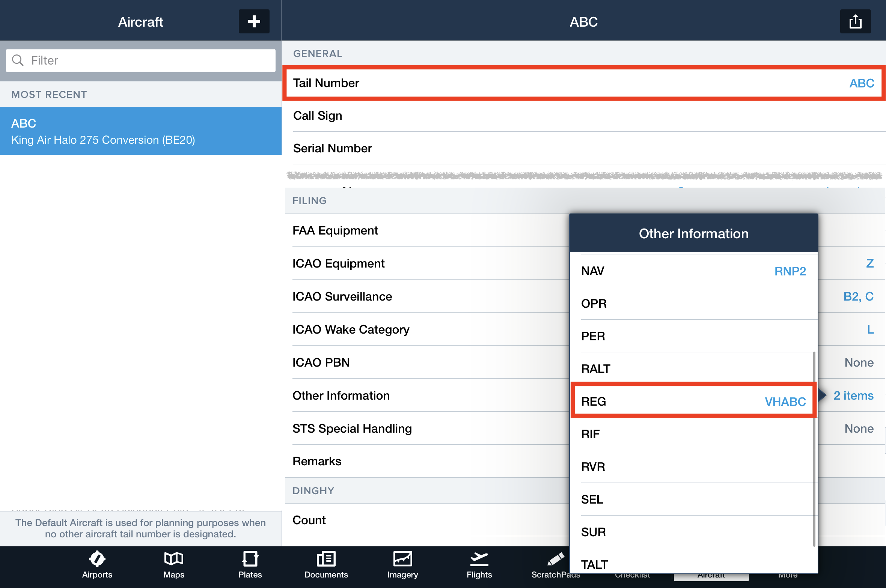Viewport: 886px width, 588px height.
Task: Open the Airports tab
Action: pos(97,565)
